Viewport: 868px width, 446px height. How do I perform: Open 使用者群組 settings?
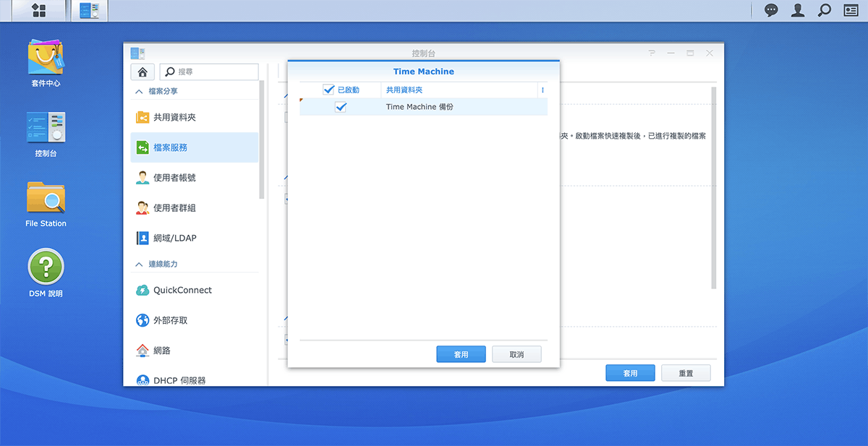pos(194,208)
